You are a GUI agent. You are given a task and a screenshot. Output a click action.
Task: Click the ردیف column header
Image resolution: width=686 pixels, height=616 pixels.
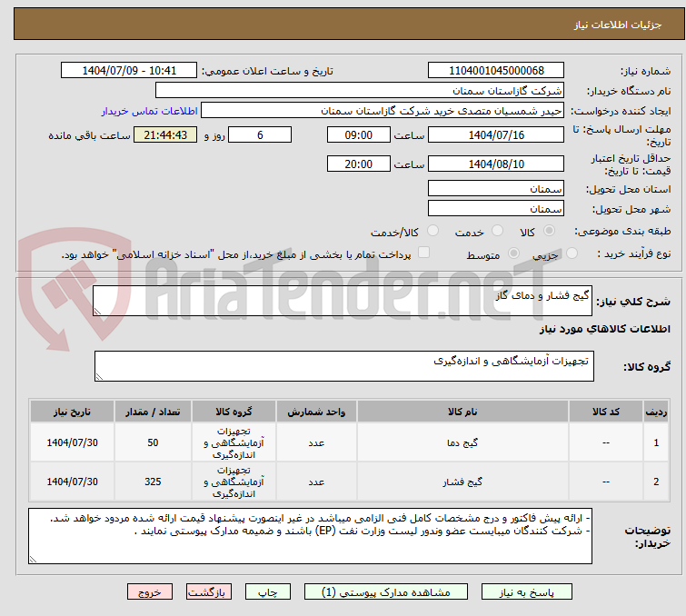tap(656, 412)
